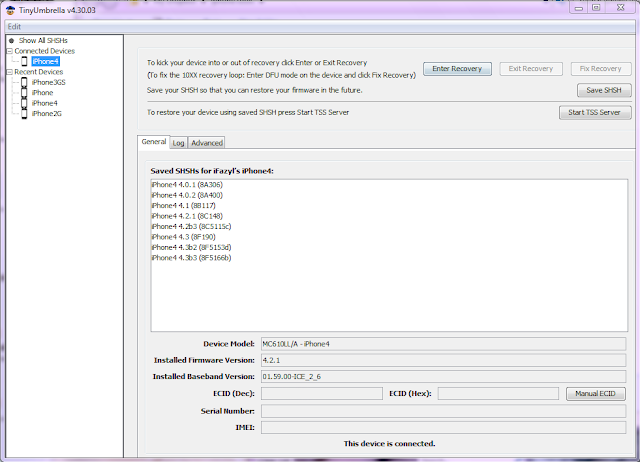Screen dimensions: 640x462
Task: Select SHSH entry iPhone4 4.0.2 (8A400)
Action: pos(187,195)
